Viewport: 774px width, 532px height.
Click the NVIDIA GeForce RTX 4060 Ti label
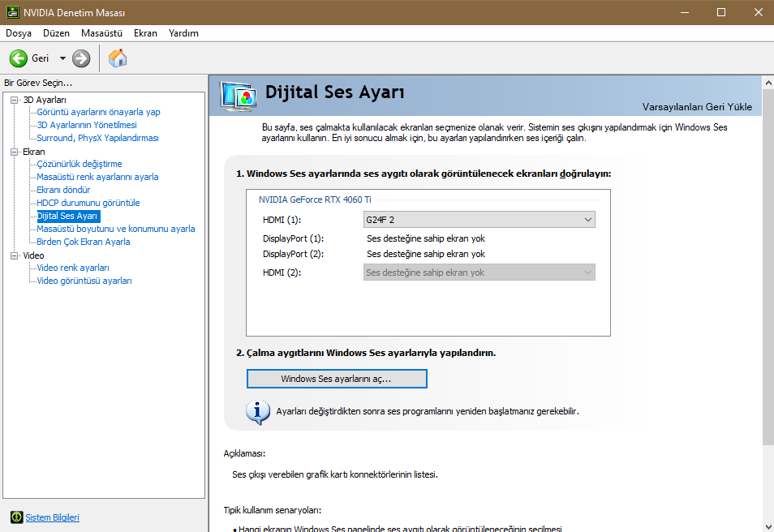[315, 199]
